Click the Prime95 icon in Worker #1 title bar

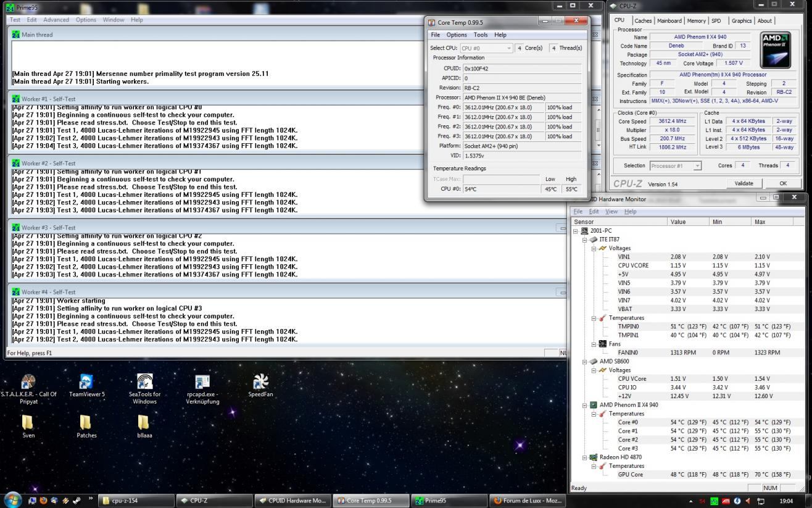16,99
